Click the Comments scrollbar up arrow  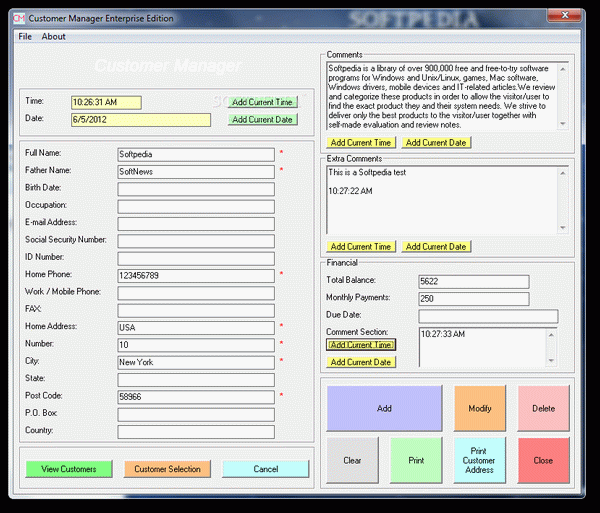click(x=562, y=69)
